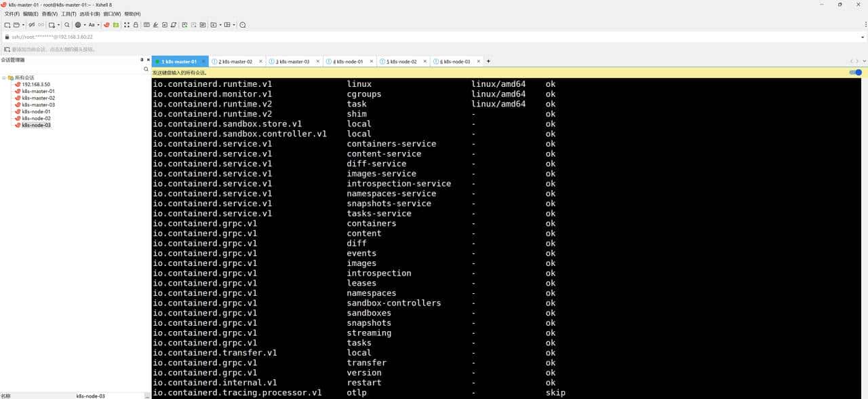Open the sessions folder icon in toolbar
Screen dimensions: 868x399
(x=16, y=24)
